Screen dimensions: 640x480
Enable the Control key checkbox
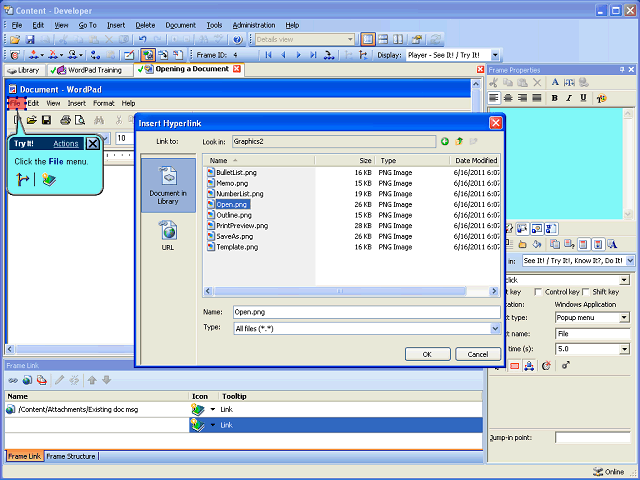point(538,292)
